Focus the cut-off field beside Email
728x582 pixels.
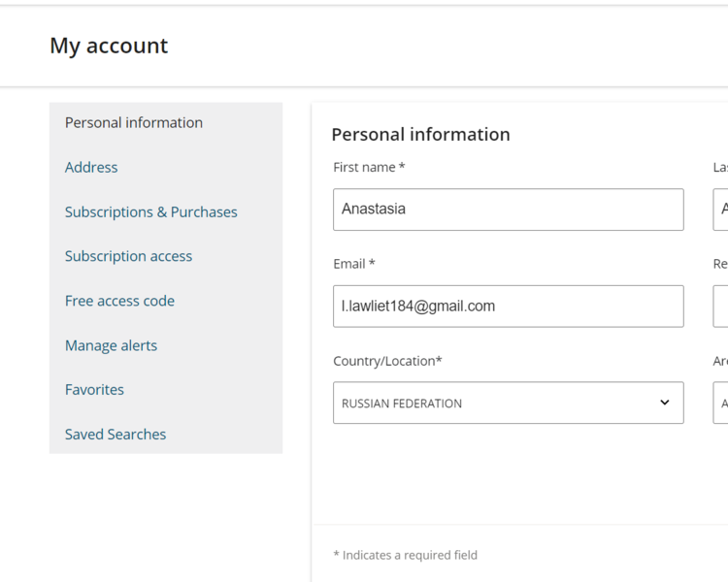(x=720, y=307)
